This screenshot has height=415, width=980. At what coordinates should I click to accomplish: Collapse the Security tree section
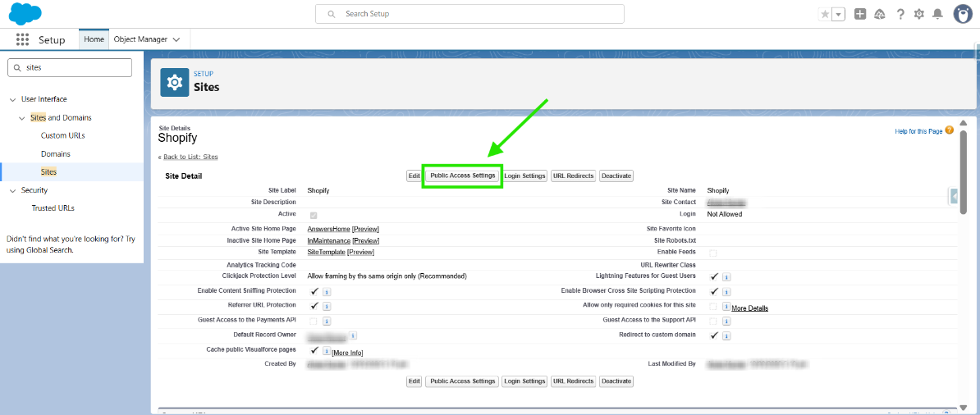pyautogui.click(x=13, y=190)
